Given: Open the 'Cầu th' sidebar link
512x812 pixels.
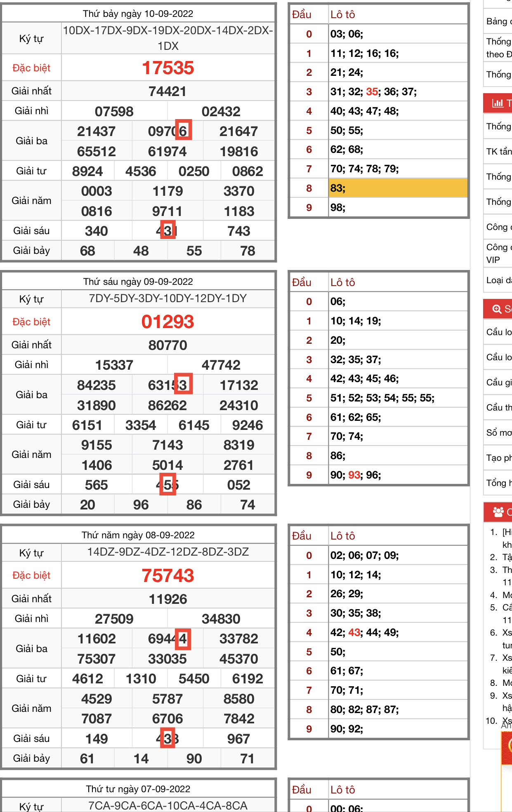Looking at the screenshot, I should tap(499, 407).
